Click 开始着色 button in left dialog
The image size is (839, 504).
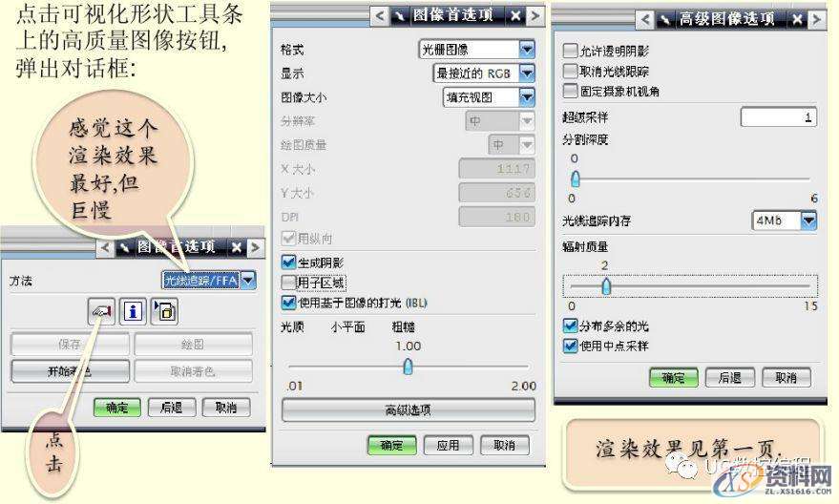pos(70,370)
